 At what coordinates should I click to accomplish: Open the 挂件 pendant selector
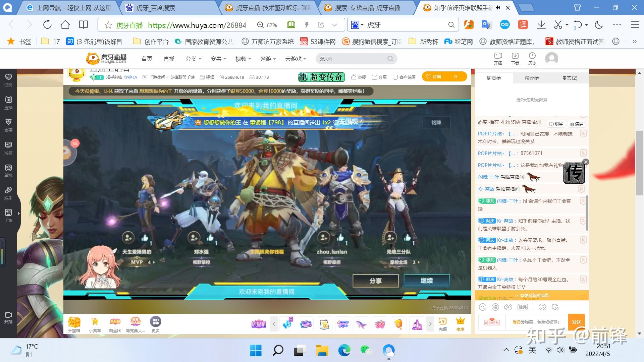click(522, 307)
